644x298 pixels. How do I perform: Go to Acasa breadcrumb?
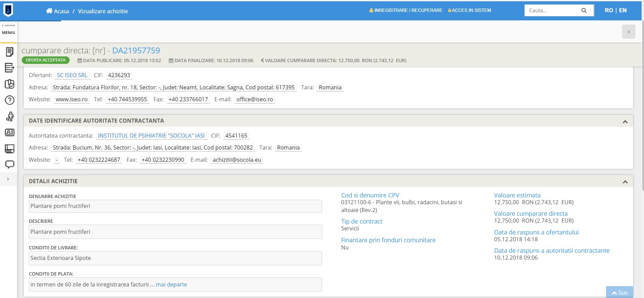[61, 11]
